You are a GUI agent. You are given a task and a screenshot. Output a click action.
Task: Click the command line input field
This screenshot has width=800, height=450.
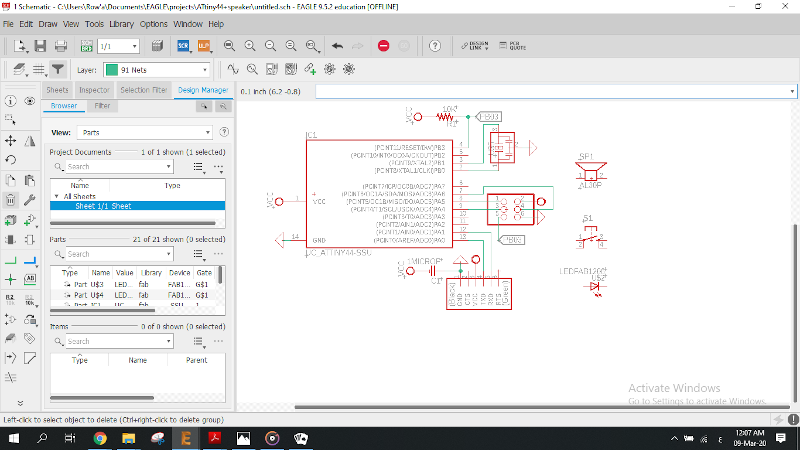point(556,91)
